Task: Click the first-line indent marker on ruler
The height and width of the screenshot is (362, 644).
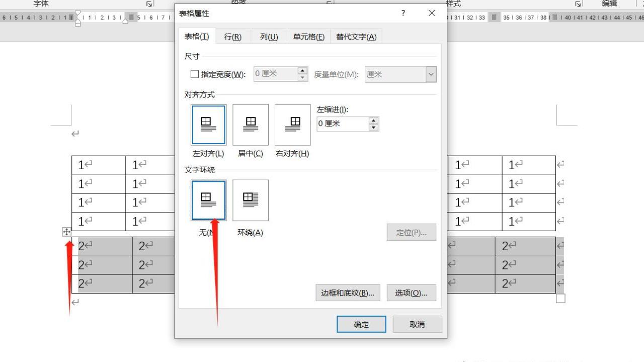Action: [77, 13]
